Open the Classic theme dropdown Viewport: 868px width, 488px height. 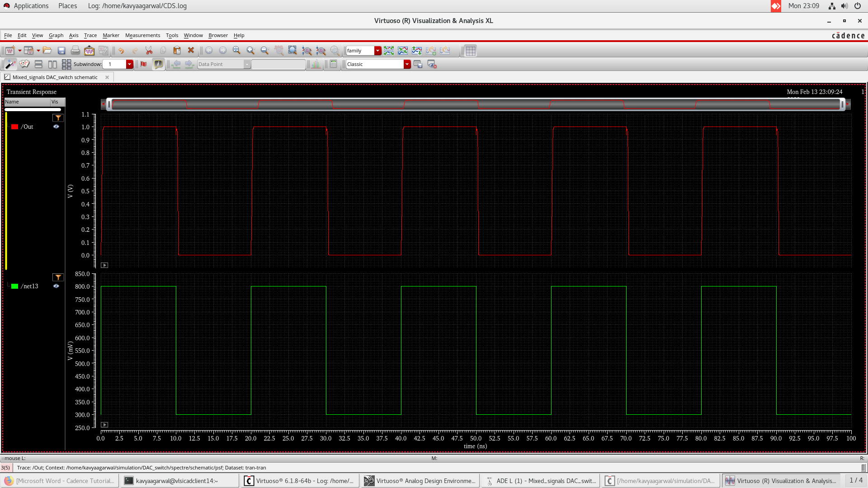(407, 64)
